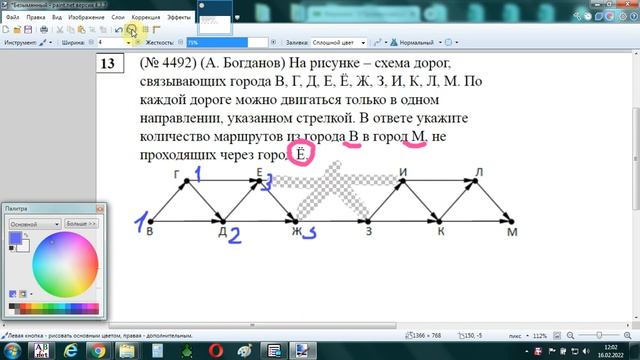Click the Undo arrow icon
The width and height of the screenshot is (640, 360).
click(x=119, y=29)
